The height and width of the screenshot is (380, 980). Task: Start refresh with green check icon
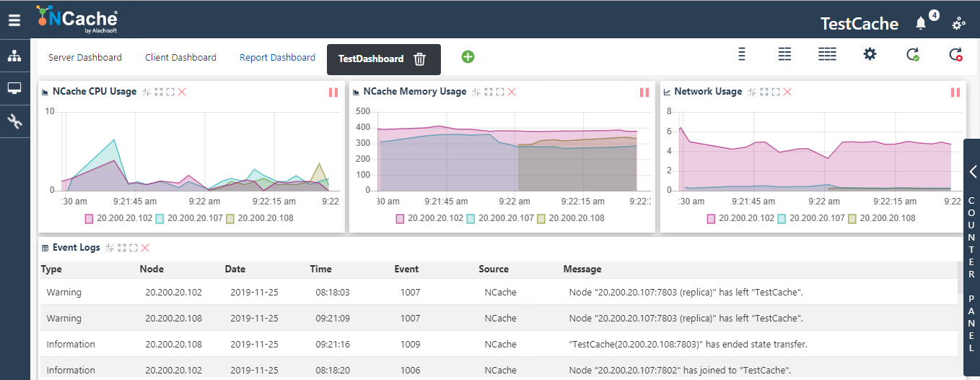tap(913, 54)
